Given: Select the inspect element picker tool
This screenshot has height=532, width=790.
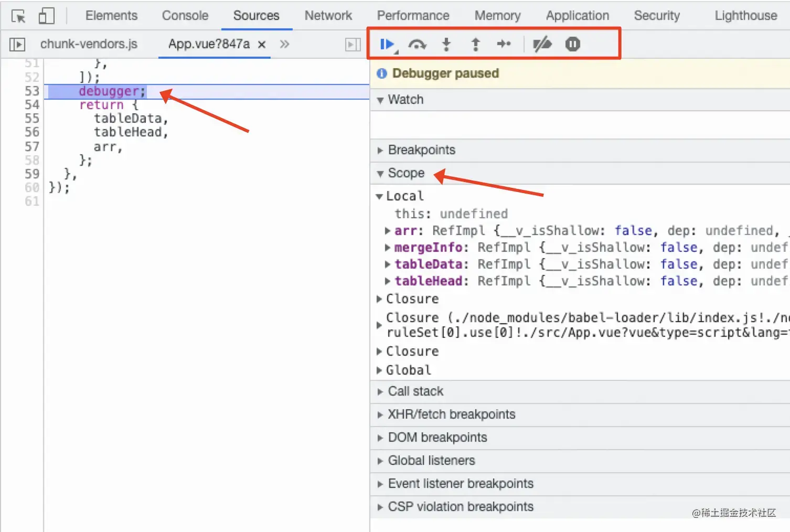Looking at the screenshot, I should tap(17, 15).
